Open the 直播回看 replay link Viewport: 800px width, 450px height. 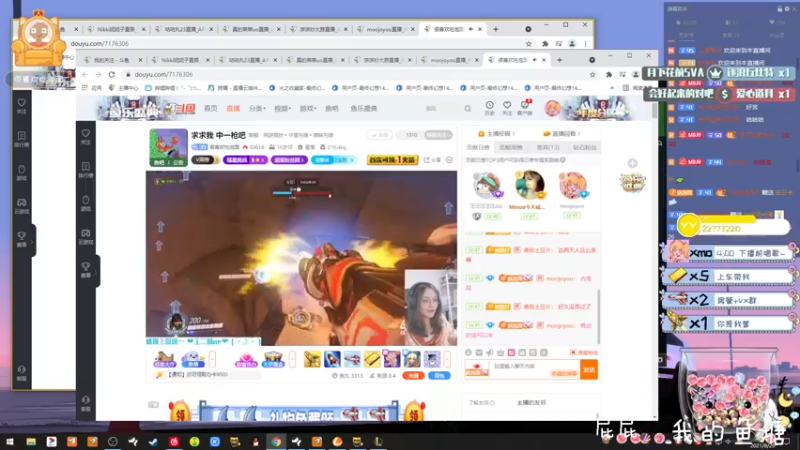561,134
